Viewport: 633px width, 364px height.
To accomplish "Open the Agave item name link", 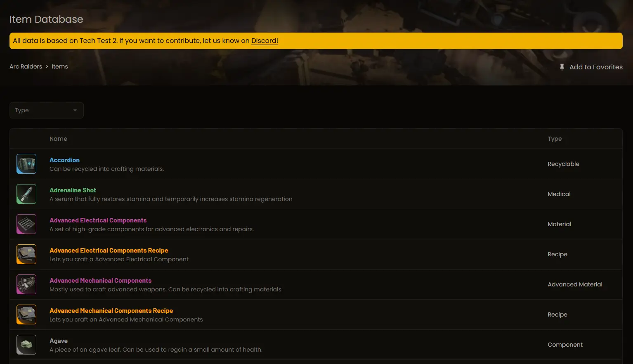I will (x=59, y=341).
